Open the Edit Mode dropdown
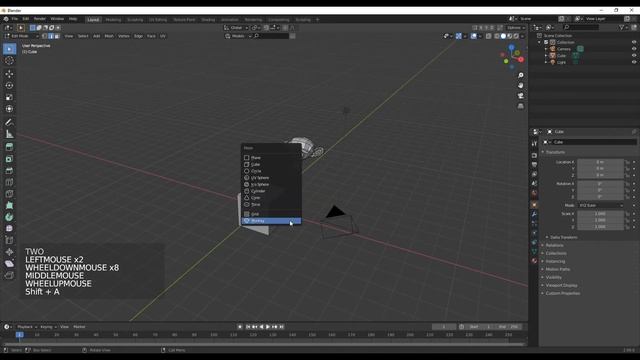This screenshot has height=360, width=640. coord(21,36)
